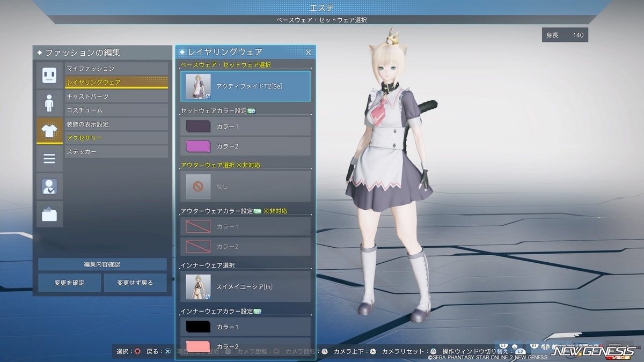Screen dimensions: 644x362
Task: Click the アウターウェアカラー設定 sync badge icon
Action: click(x=257, y=211)
